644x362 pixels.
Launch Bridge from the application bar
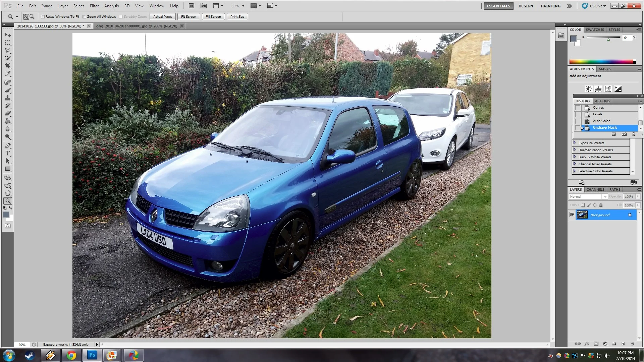click(192, 6)
